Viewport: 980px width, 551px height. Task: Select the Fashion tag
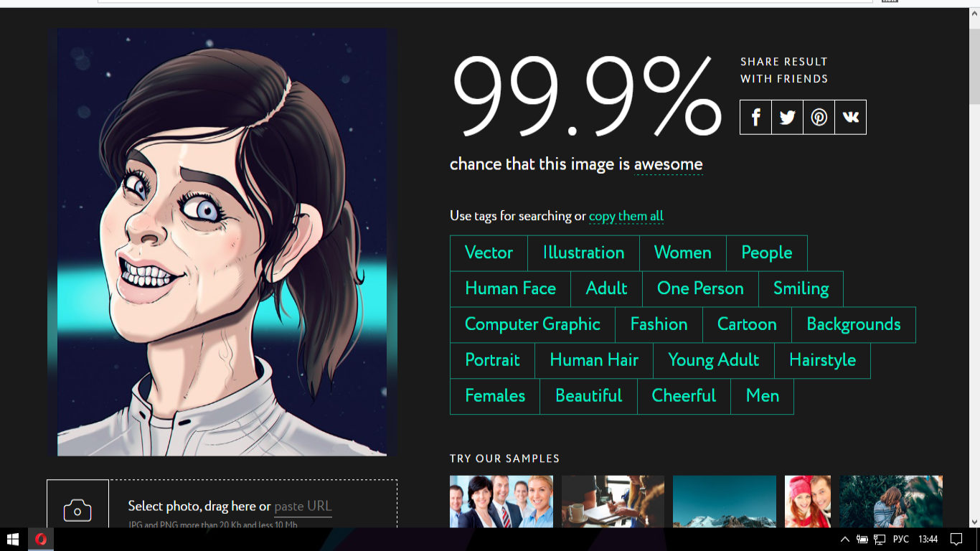coord(659,325)
